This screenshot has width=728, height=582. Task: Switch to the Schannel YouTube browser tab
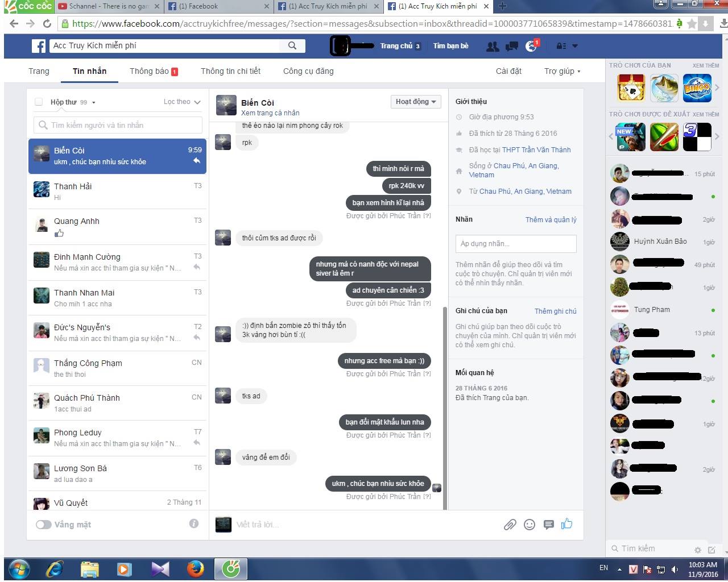pos(108,6)
